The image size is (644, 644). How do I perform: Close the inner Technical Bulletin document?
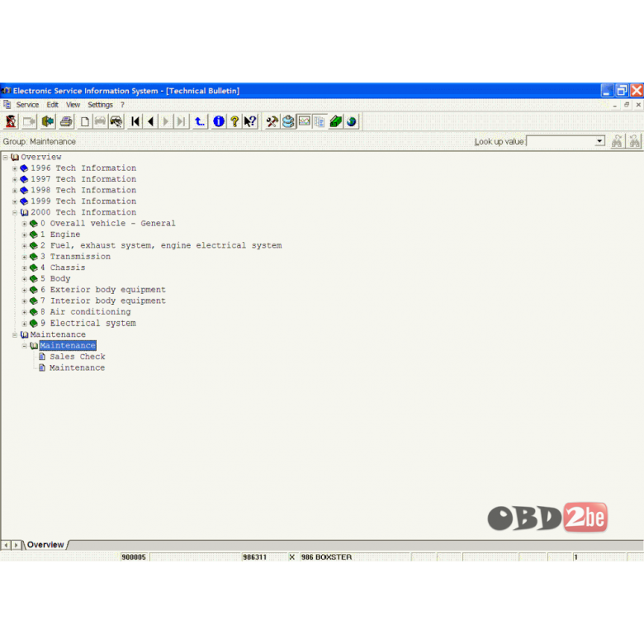tap(638, 105)
